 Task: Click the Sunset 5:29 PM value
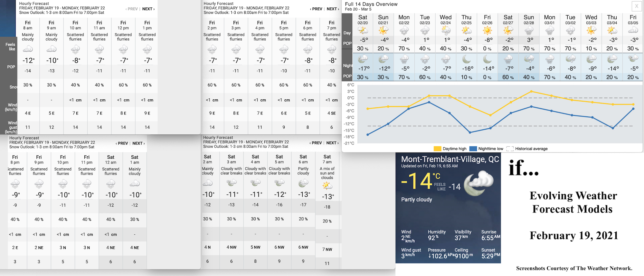click(491, 256)
